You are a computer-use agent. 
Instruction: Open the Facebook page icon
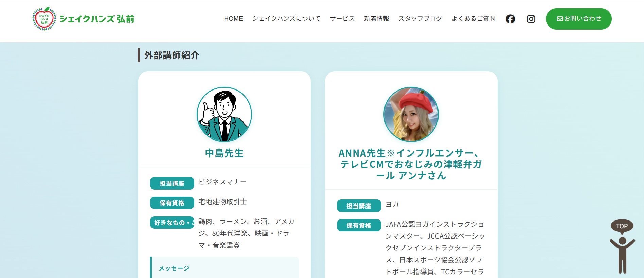[x=510, y=19]
